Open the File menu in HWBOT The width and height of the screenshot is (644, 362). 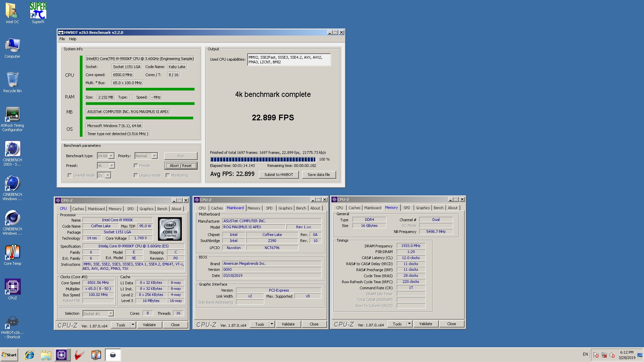click(62, 39)
